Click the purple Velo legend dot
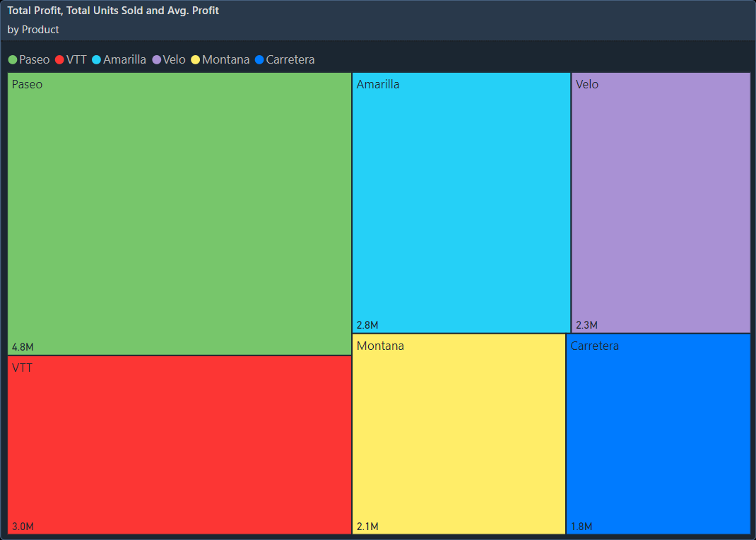The width and height of the screenshot is (756, 540). pyautogui.click(x=156, y=60)
